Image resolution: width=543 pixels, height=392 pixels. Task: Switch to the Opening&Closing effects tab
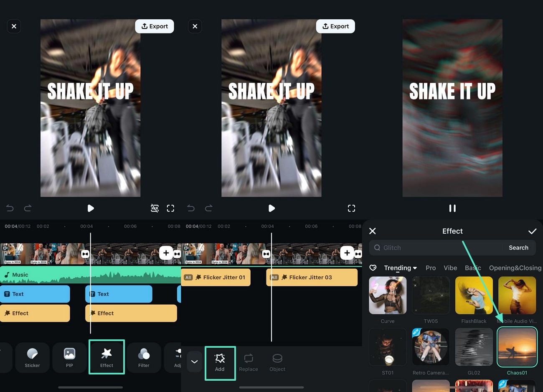(515, 268)
